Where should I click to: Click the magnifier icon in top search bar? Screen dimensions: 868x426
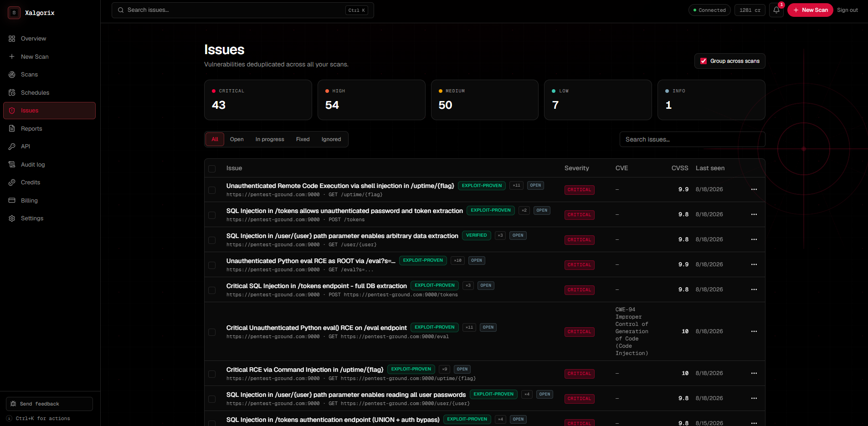pos(121,10)
